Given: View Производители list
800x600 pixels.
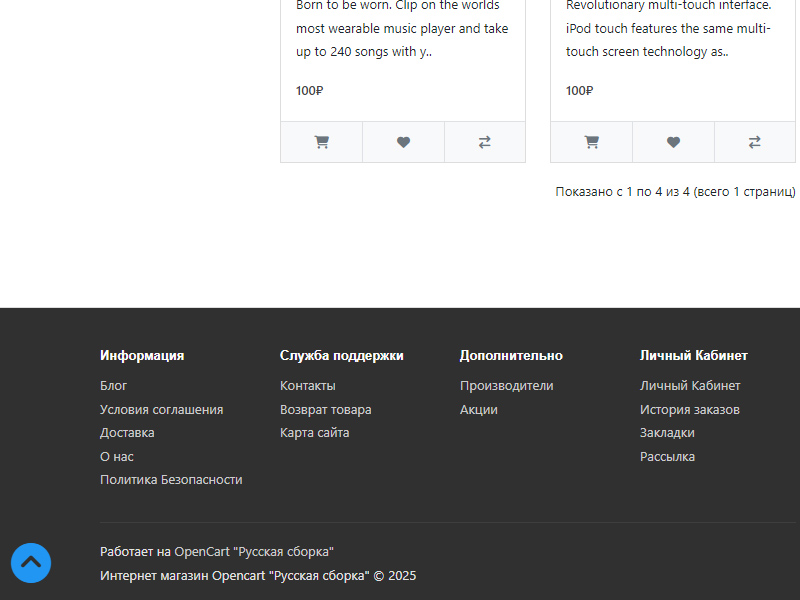Looking at the screenshot, I should 506,386.
